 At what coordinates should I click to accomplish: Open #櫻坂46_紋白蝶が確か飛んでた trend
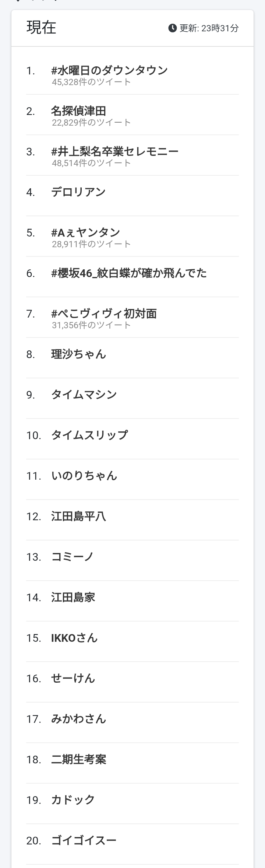click(129, 273)
